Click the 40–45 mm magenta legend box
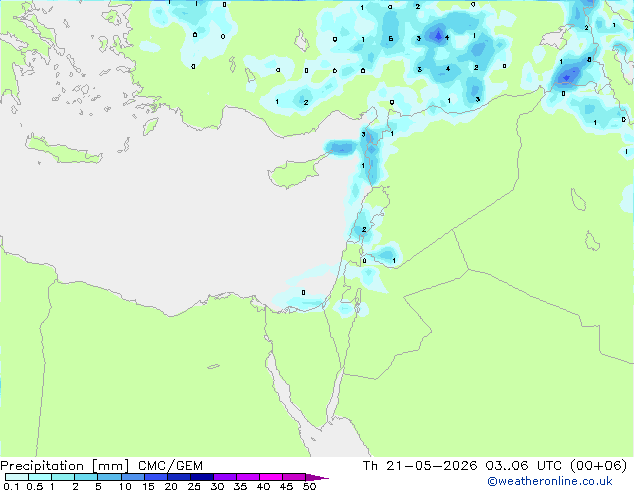 [x=271, y=477]
